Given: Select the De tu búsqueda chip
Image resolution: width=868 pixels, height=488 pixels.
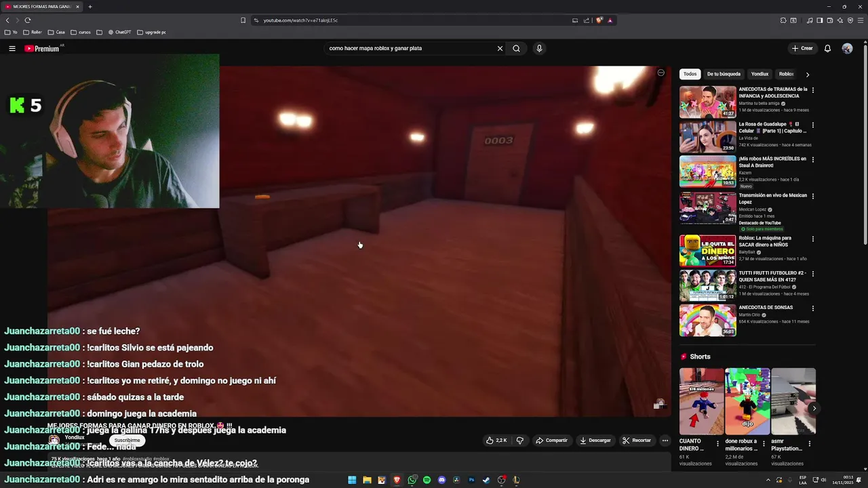Looking at the screenshot, I should (x=724, y=74).
